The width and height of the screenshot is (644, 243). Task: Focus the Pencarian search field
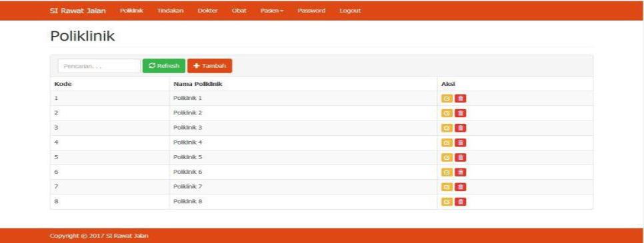pos(99,66)
